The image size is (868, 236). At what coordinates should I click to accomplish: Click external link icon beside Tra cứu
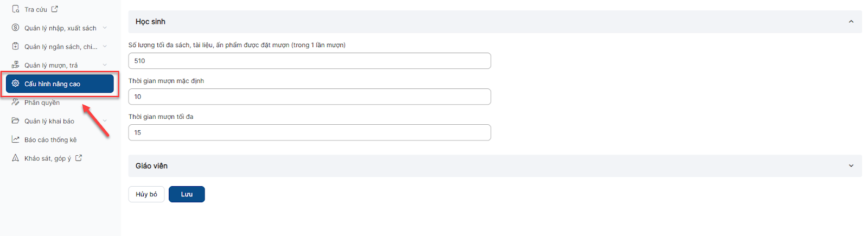[x=55, y=9]
